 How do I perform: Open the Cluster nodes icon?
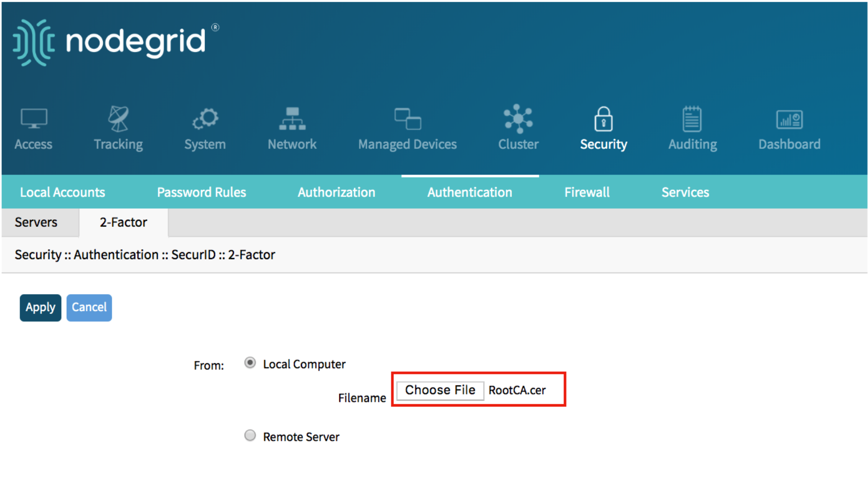518,119
